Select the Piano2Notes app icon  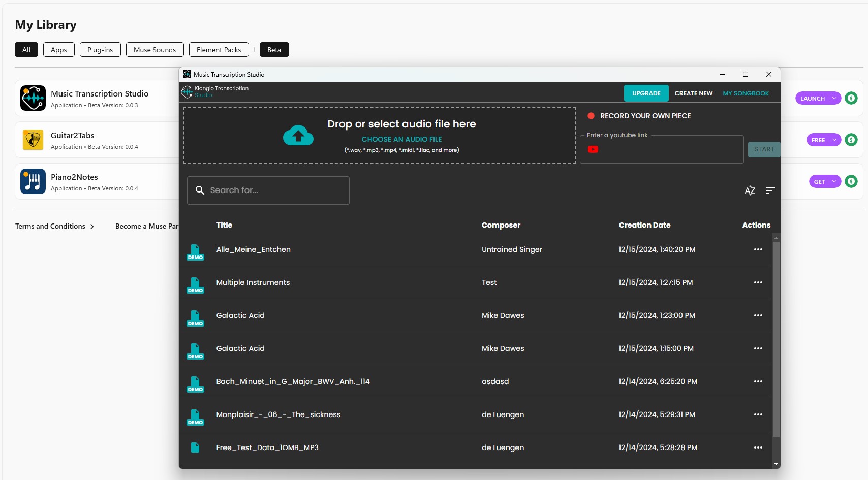tap(33, 181)
